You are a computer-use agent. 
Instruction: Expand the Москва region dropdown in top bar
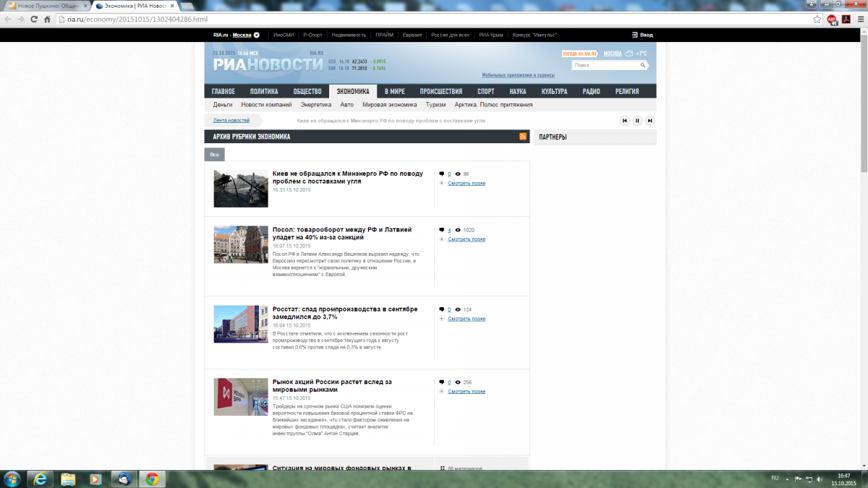pyautogui.click(x=256, y=35)
